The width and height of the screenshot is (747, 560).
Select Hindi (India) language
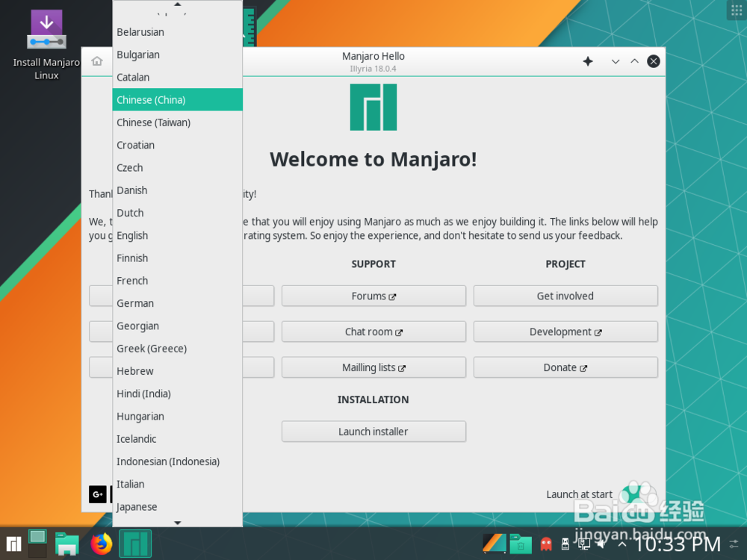[178, 393]
